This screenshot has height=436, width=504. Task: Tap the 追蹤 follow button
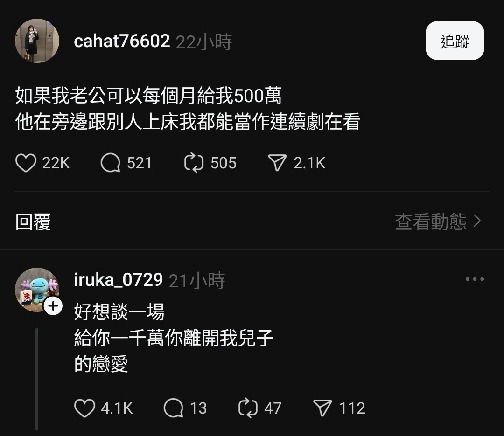pyautogui.click(x=455, y=41)
